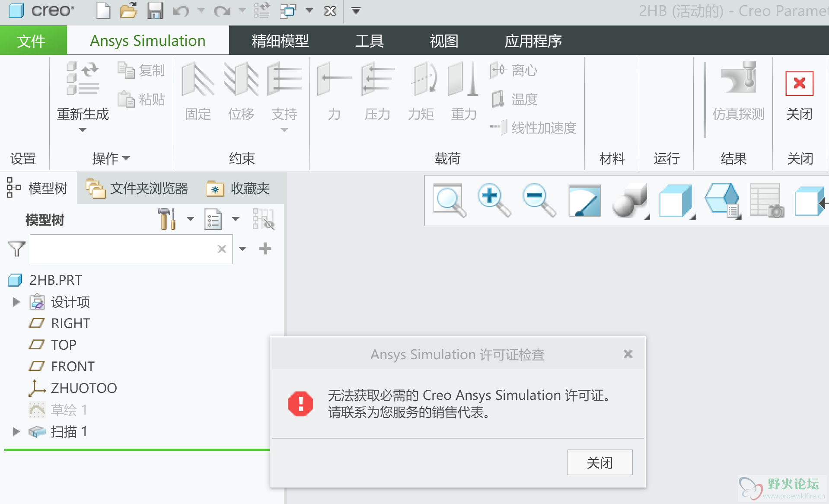Click the Save icon in quick access toolbar
The image size is (829, 504).
click(155, 10)
